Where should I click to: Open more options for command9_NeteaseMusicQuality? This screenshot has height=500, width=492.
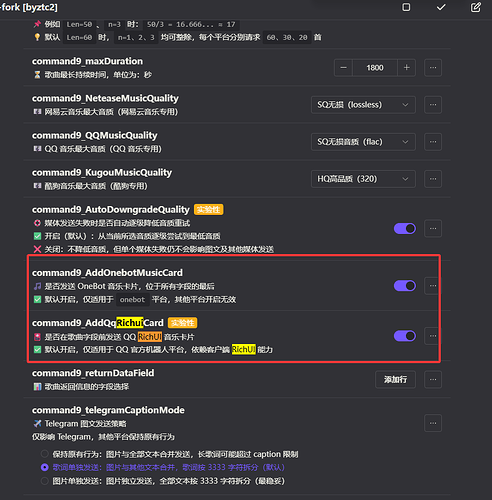click(433, 105)
